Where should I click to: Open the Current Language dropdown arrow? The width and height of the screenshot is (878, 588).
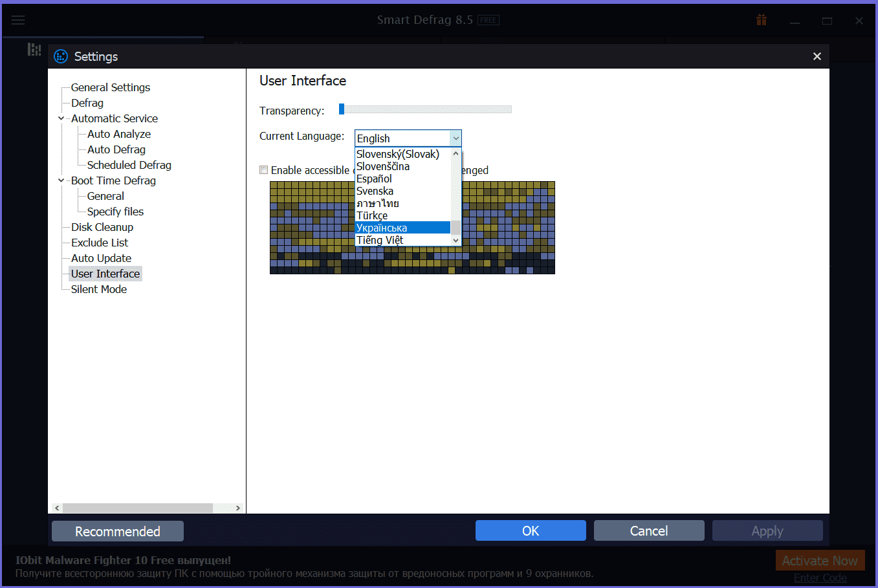pyautogui.click(x=455, y=138)
